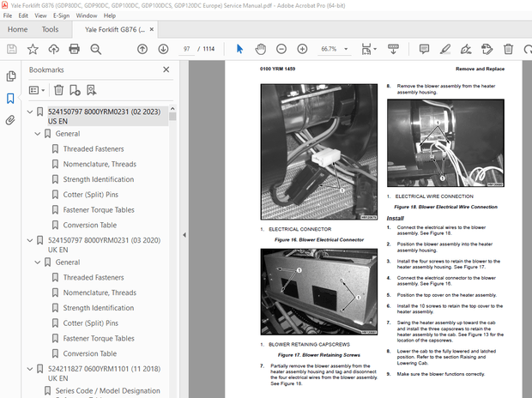
Task: Open the Edit menu
Action: pyautogui.click(x=23, y=15)
